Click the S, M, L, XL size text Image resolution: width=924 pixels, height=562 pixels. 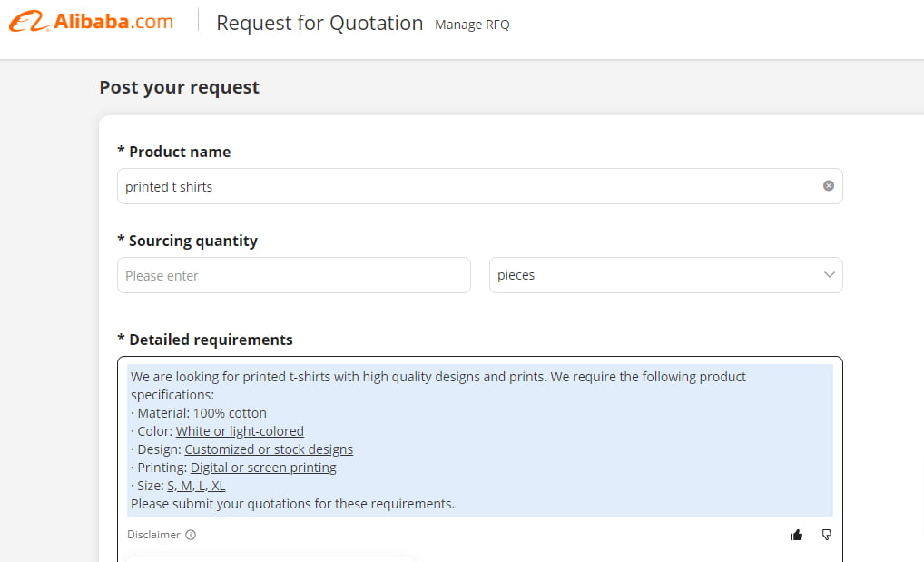pos(196,486)
